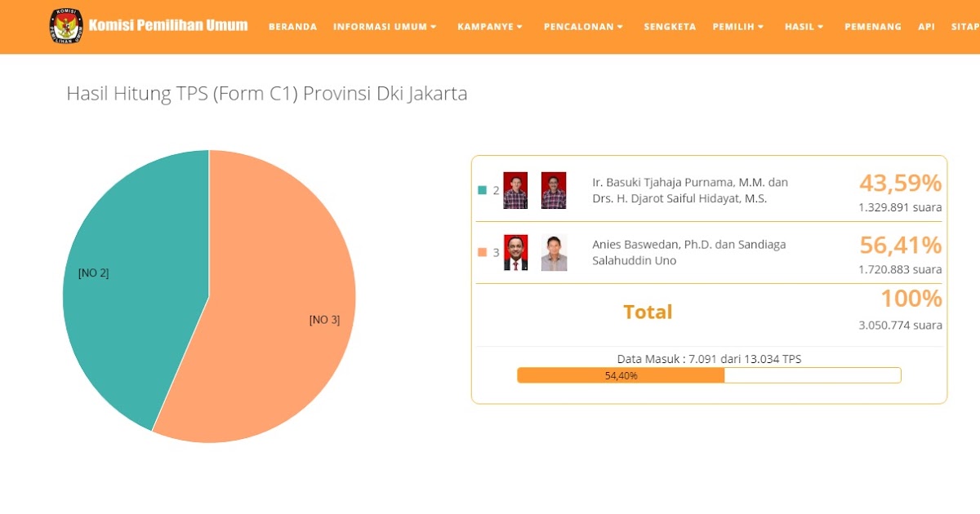
Task: Expand the KAMPANYE dropdown
Action: click(x=490, y=26)
